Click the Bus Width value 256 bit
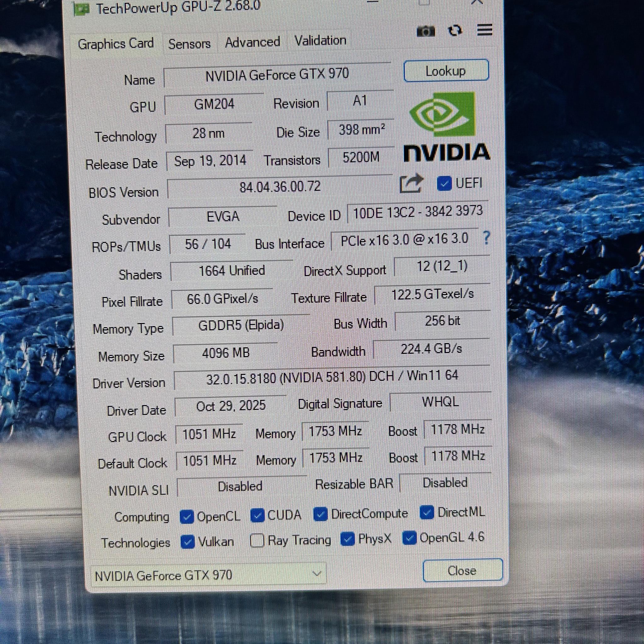 pos(442,321)
